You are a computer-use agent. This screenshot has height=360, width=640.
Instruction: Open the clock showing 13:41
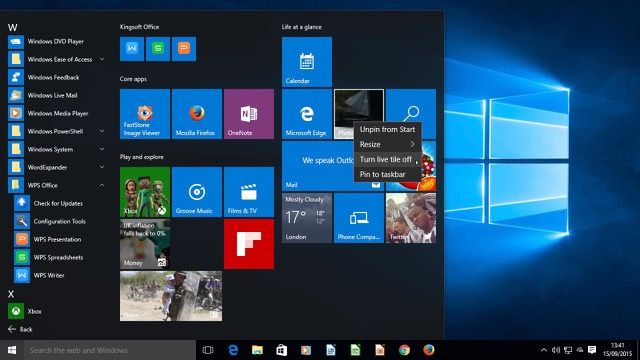click(618, 350)
